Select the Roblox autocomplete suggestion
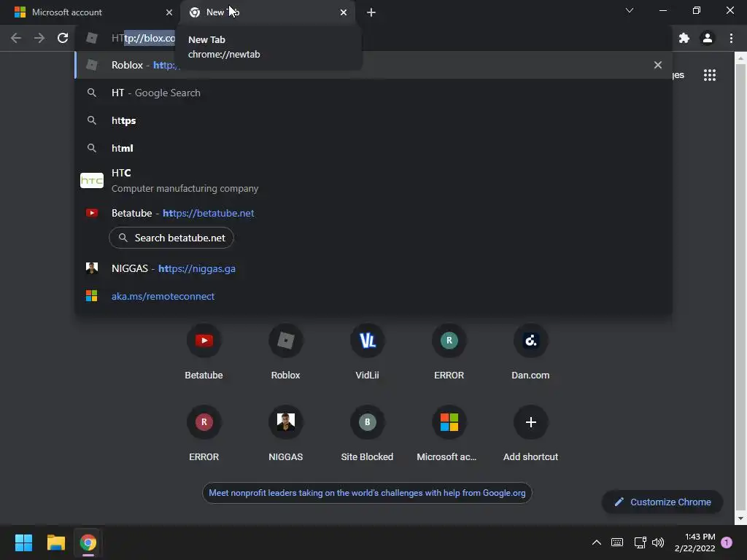Viewport: 747px width, 560px height. (373, 65)
